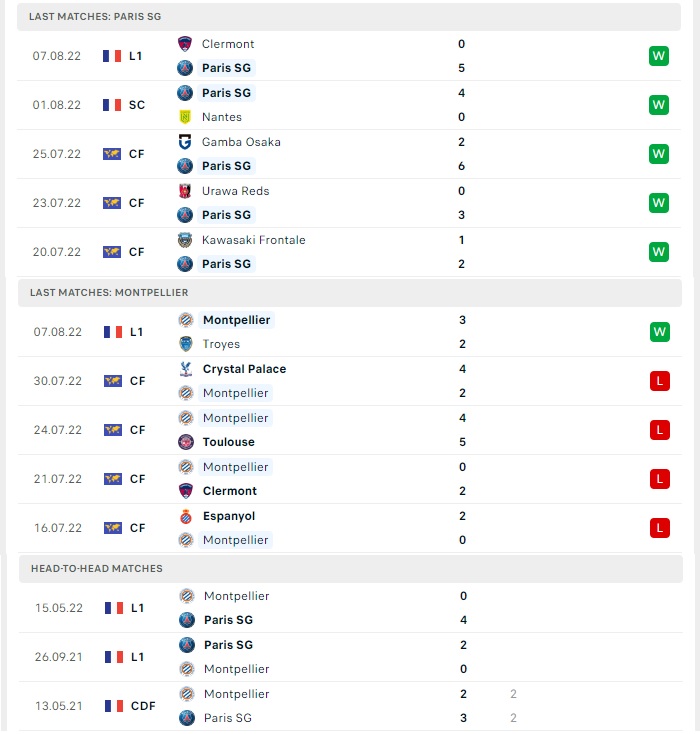This screenshot has width=700, height=734.
Task: Click the Crystal Palace eagle crest
Action: pyautogui.click(x=186, y=369)
